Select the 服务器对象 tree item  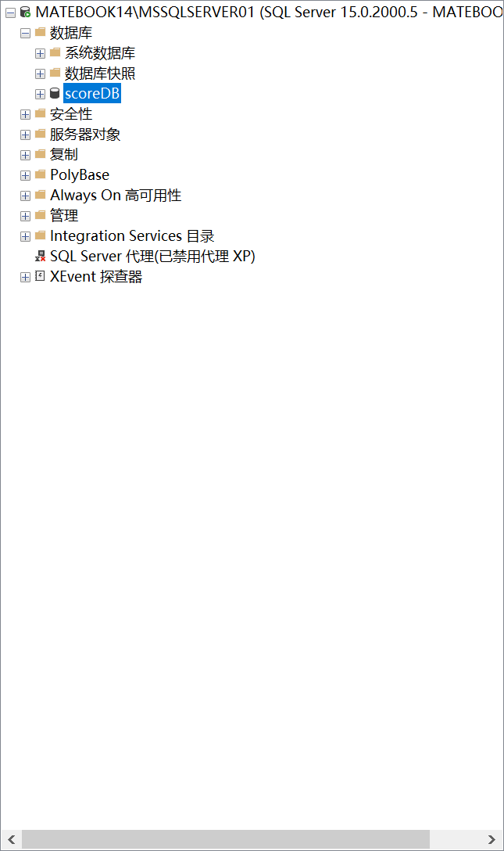tap(85, 134)
